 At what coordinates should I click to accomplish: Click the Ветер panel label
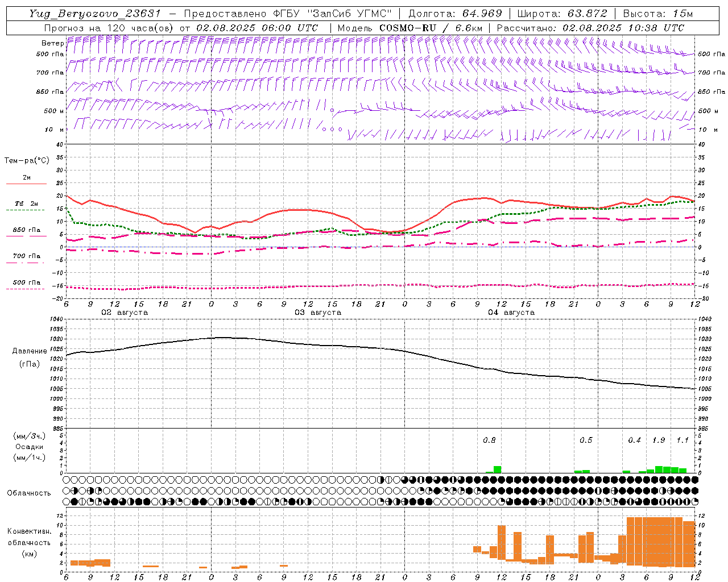point(52,43)
